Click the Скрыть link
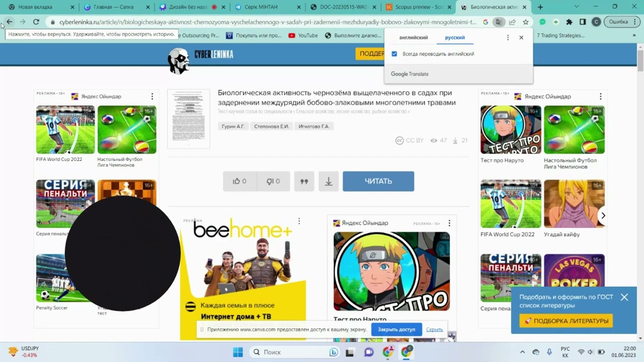This screenshot has height=362, width=644. (434, 329)
